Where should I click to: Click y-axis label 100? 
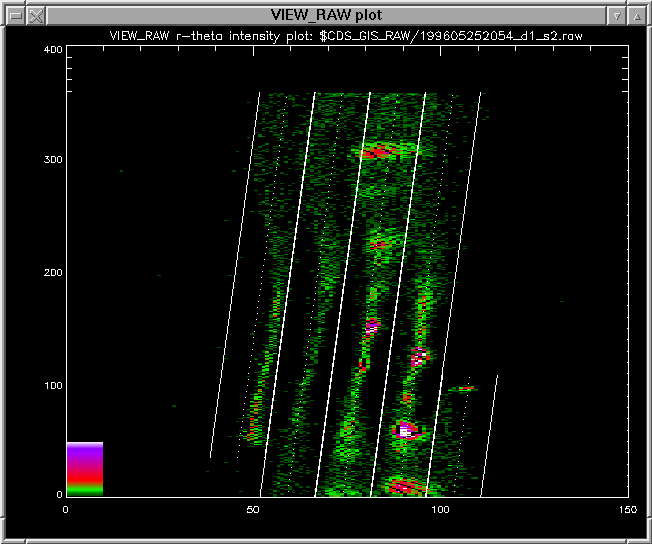53,386
